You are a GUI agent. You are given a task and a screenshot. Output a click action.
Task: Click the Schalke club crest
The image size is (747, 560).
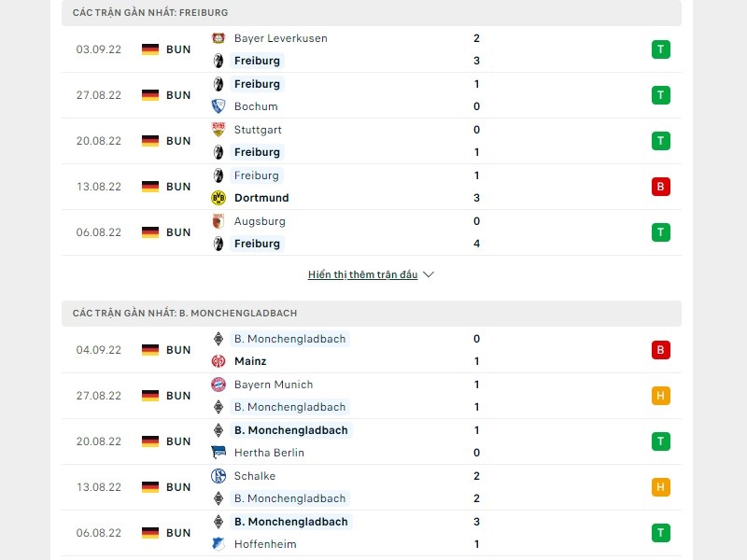(219, 476)
